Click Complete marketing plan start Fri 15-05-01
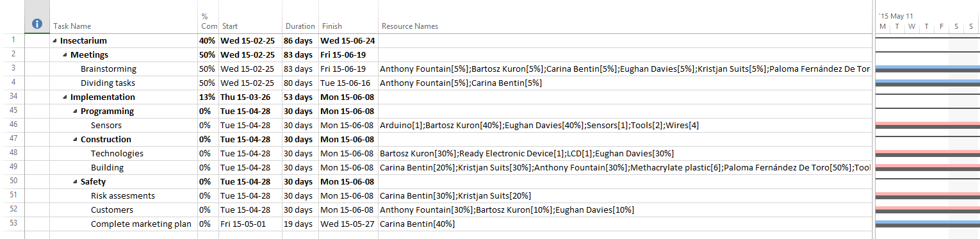980x239 pixels. coord(250,224)
